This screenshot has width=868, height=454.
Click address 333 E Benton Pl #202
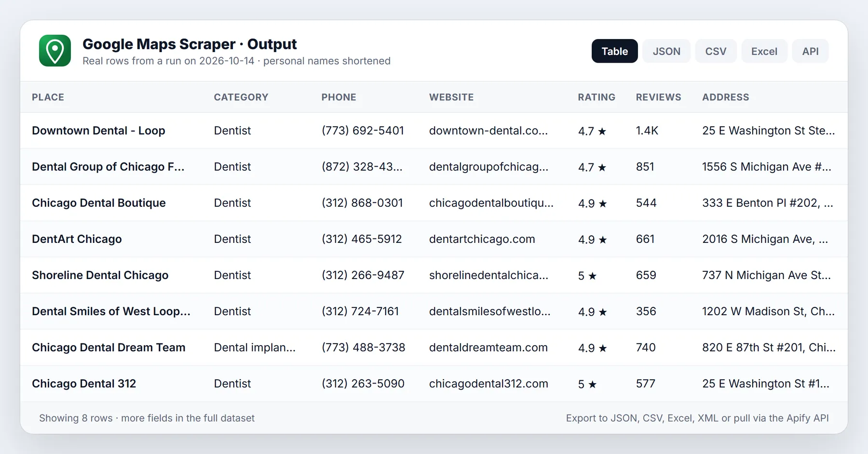[x=768, y=203]
